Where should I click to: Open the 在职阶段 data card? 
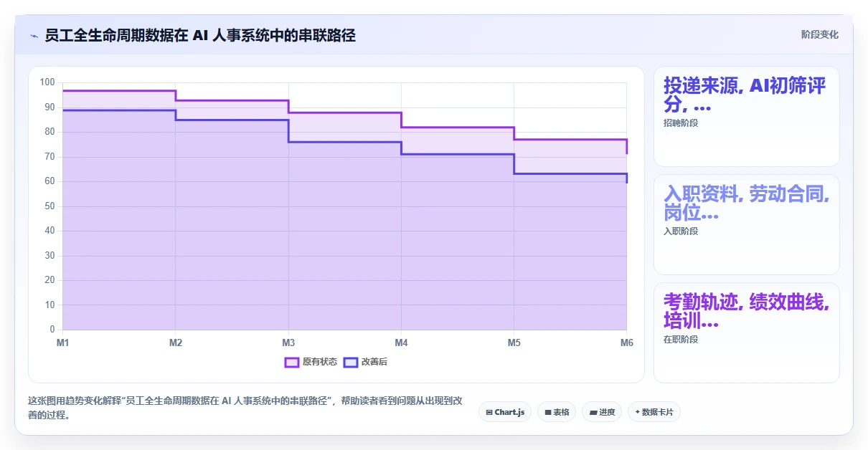pyautogui.click(x=746, y=333)
